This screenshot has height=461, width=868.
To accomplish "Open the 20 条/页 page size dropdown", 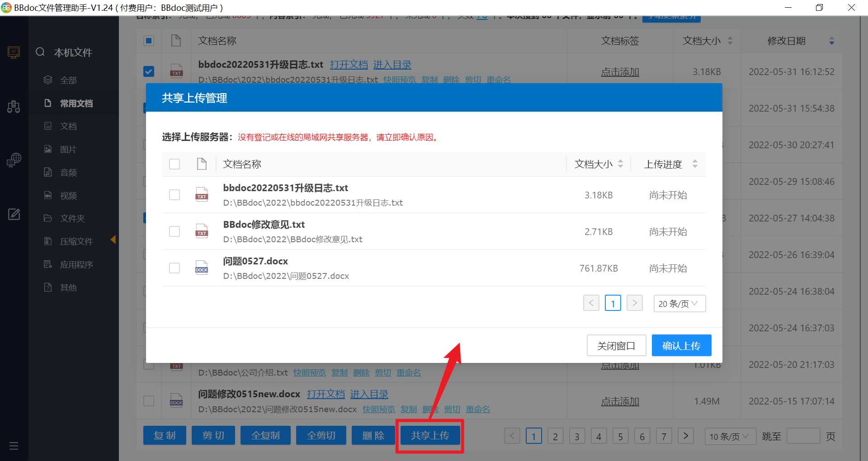I will pyautogui.click(x=679, y=303).
